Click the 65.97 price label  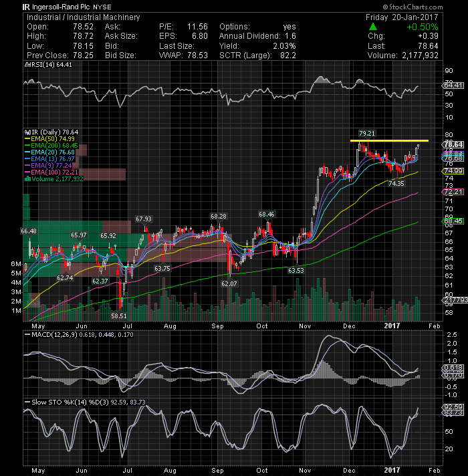[79, 235]
